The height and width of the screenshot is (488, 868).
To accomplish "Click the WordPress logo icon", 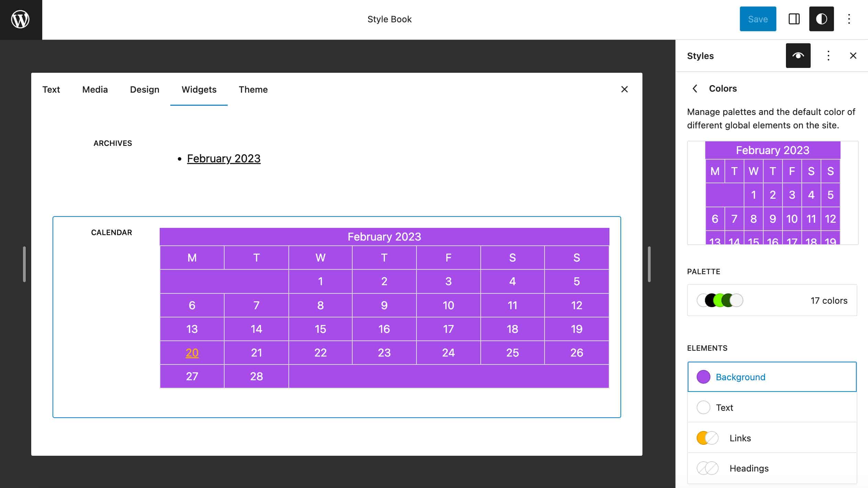I will (20, 19).
